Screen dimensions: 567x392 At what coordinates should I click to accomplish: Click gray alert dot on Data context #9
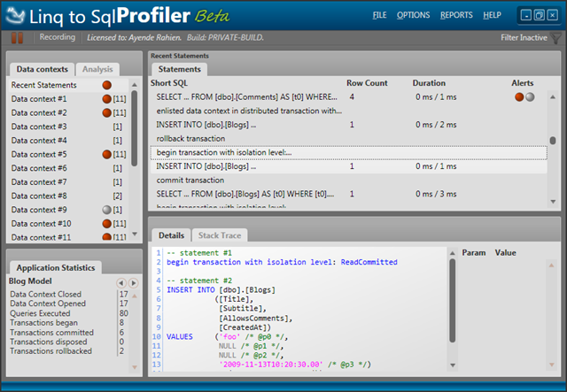(x=106, y=210)
